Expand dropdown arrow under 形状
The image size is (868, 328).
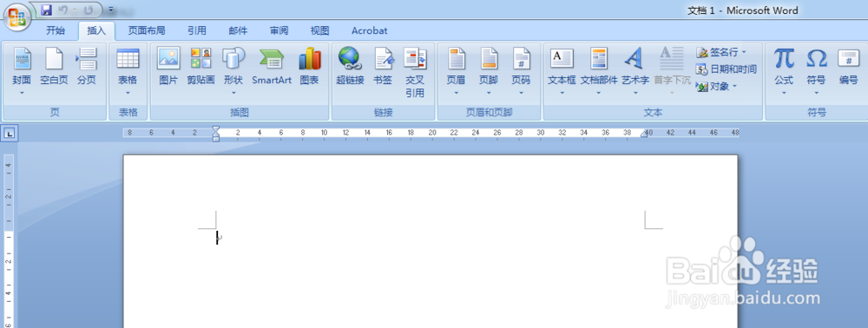click(x=233, y=93)
